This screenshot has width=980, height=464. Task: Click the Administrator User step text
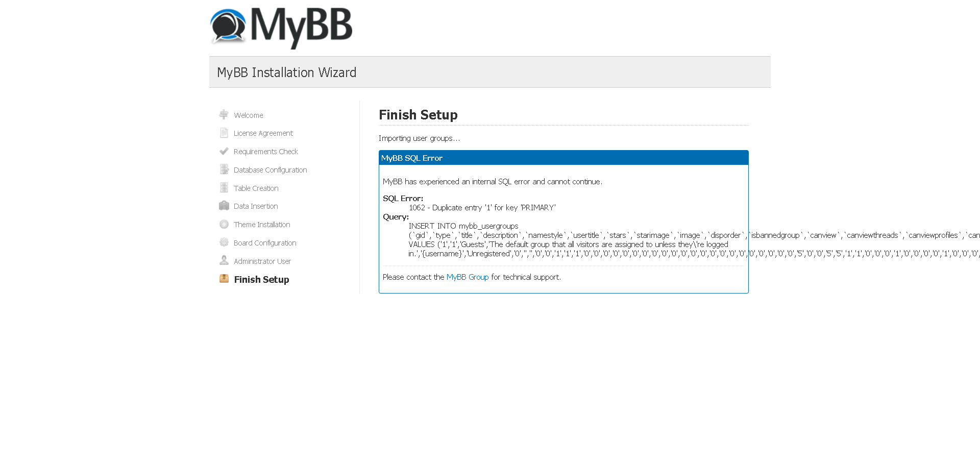click(x=262, y=261)
